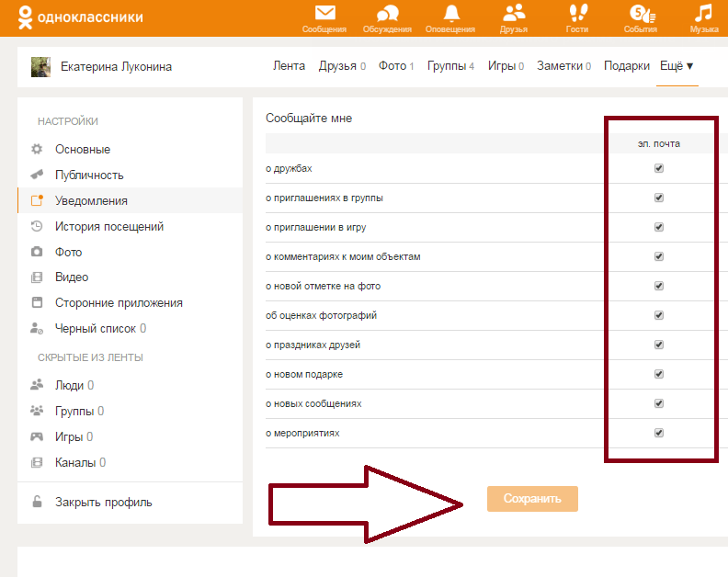
Task: Switch to the Лента tab
Action: 289,66
